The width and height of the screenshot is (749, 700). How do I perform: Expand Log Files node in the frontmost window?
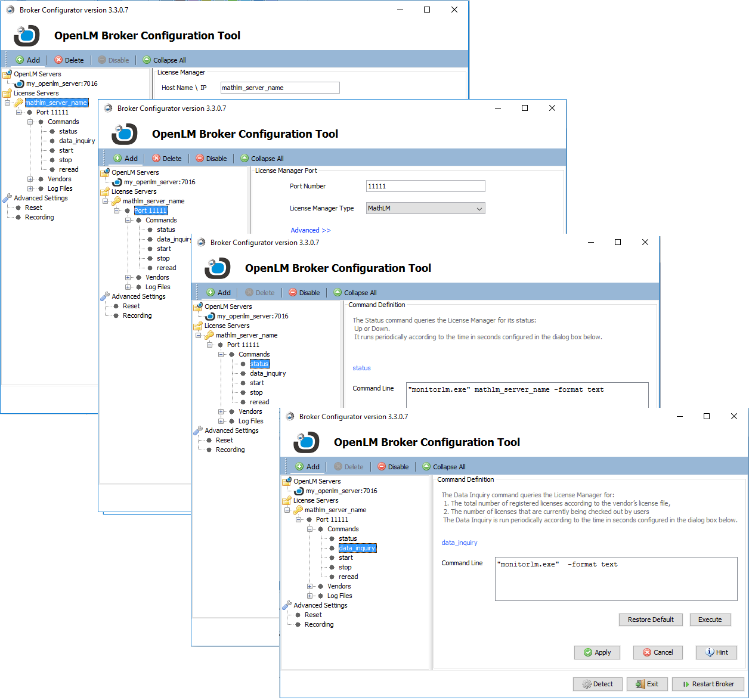pos(310,596)
